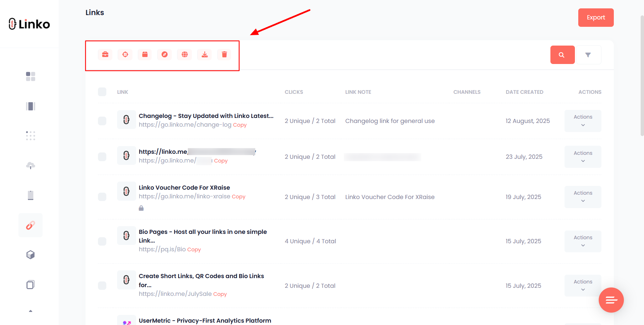
Task: Click the mobile phone icon in the sidebar
Action: pos(31,195)
